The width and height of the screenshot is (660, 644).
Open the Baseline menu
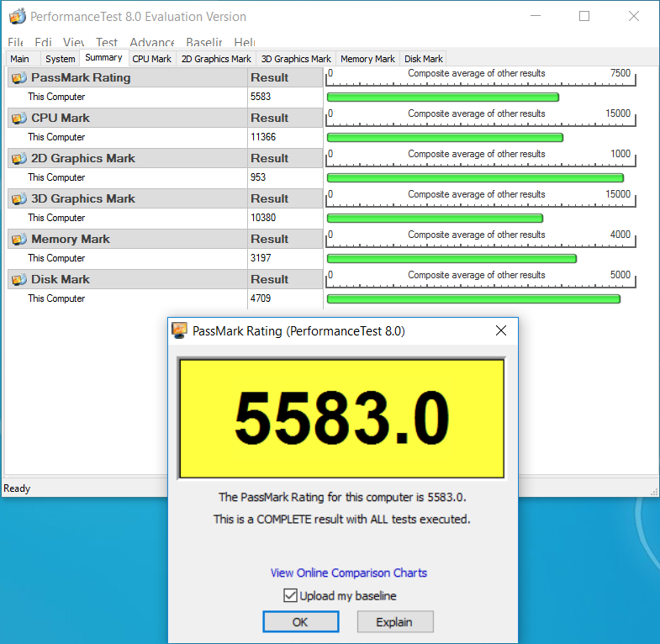[204, 42]
